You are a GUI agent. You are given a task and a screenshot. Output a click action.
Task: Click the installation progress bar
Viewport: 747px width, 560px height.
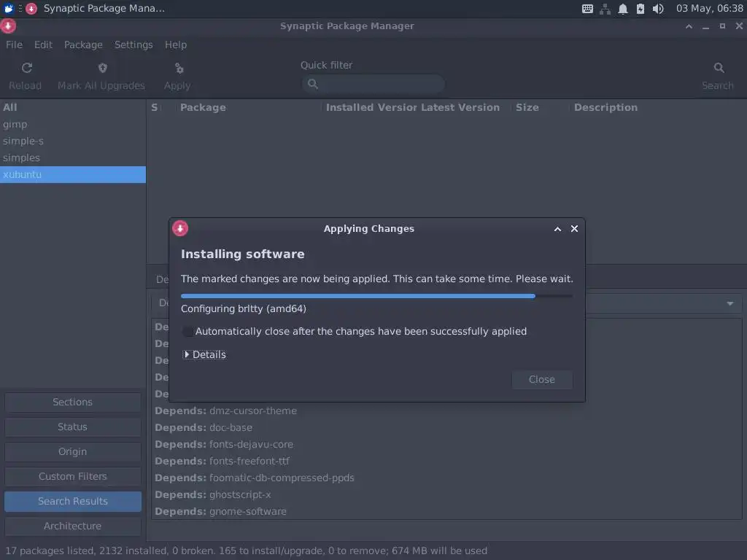376,296
